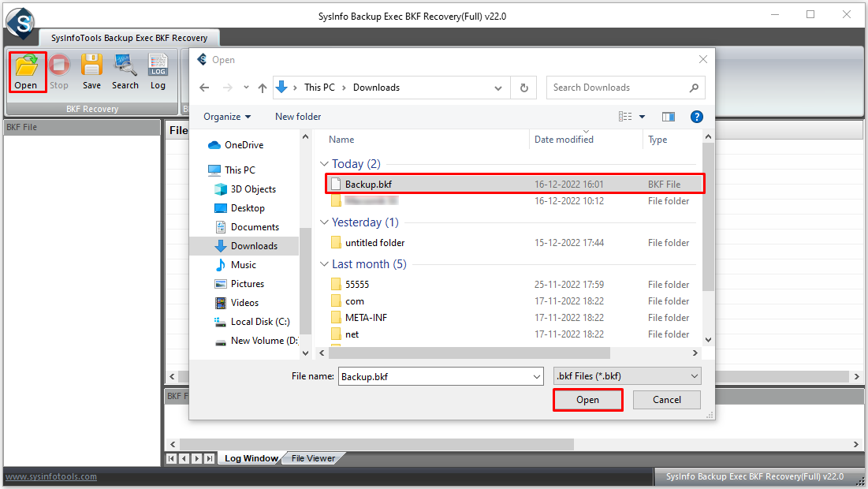Image resolution: width=868 pixels, height=489 pixels.
Task: Open Desktop in navigation pane
Action: tap(240, 208)
